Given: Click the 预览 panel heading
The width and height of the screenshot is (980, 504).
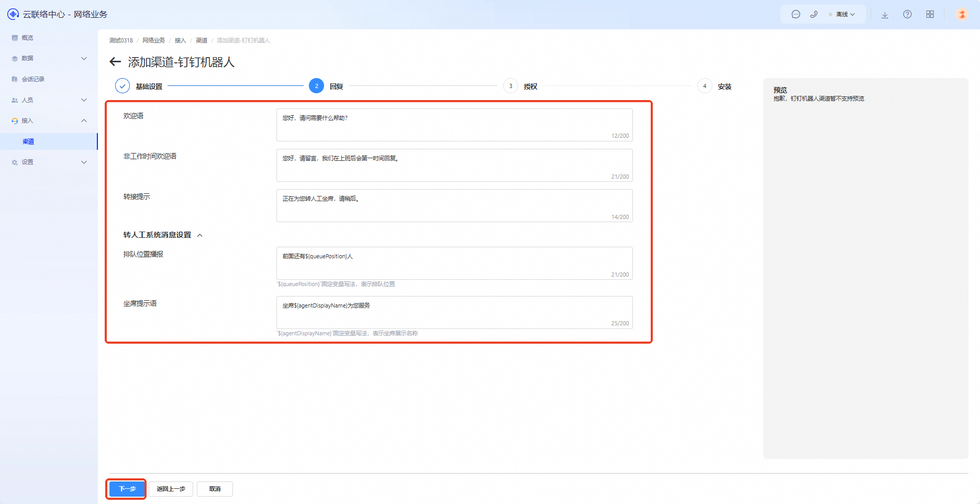Looking at the screenshot, I should pyautogui.click(x=780, y=90).
